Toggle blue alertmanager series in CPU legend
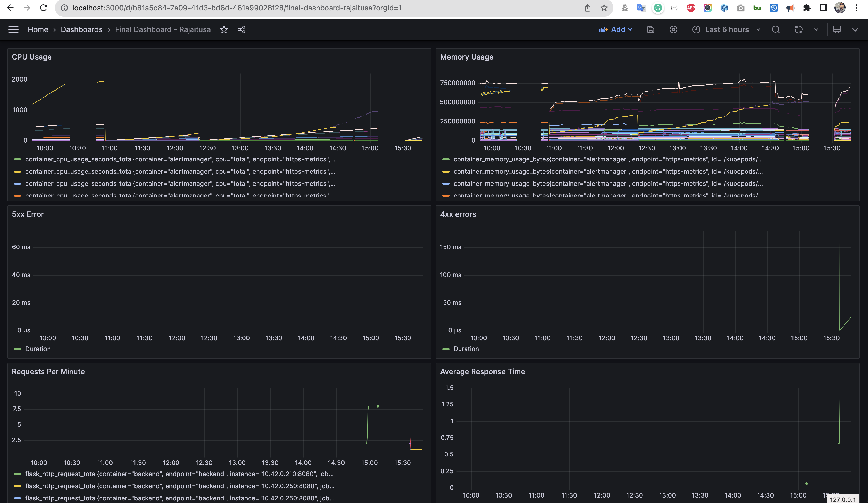Image resolution: width=868 pixels, height=503 pixels. [x=180, y=184]
